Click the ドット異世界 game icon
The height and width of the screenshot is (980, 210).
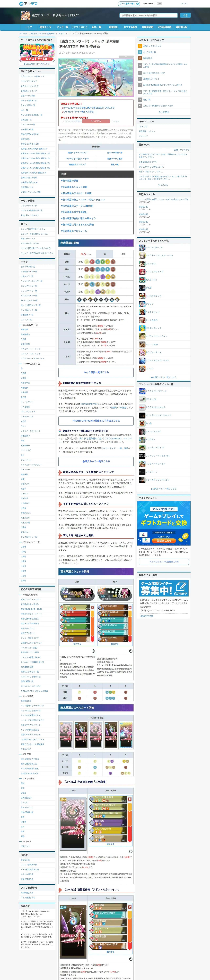click(142, 320)
